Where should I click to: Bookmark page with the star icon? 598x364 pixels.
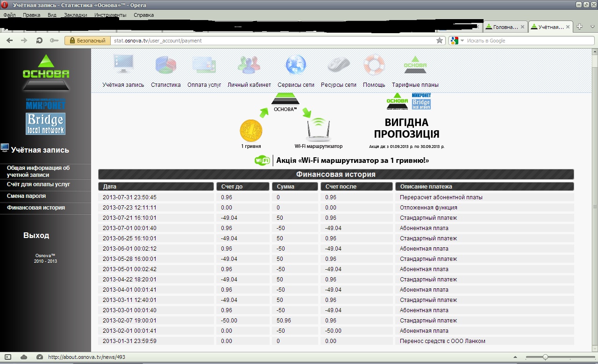pos(439,41)
